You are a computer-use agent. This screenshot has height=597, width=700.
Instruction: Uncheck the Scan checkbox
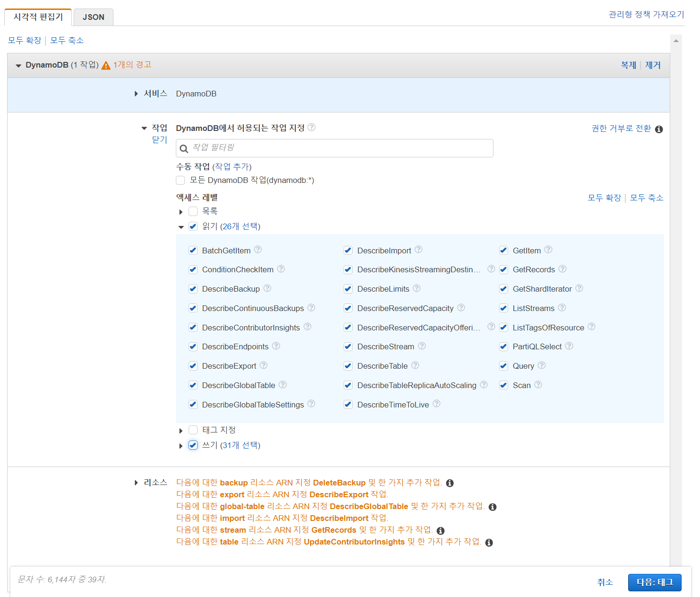(503, 385)
